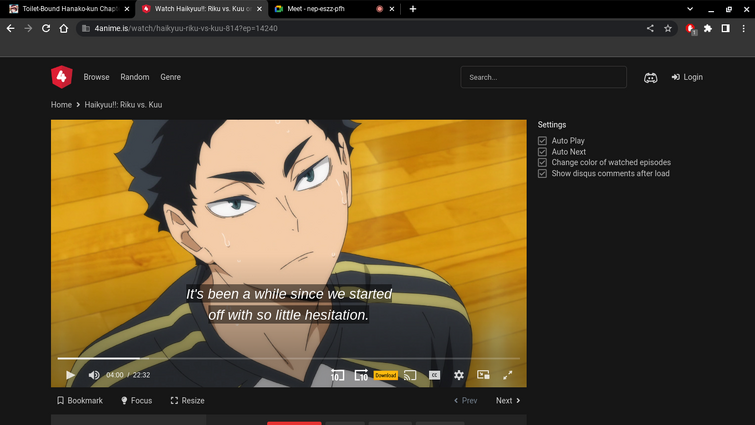Toggle closed captions with the CC icon

tap(434, 375)
